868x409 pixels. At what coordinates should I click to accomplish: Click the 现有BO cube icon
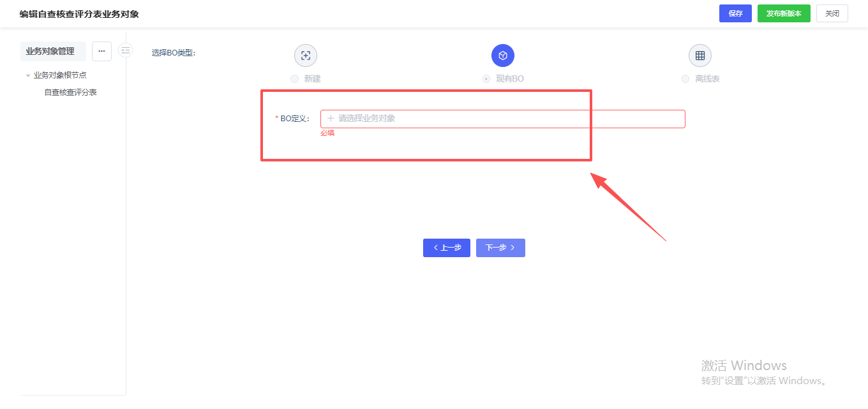coord(503,56)
